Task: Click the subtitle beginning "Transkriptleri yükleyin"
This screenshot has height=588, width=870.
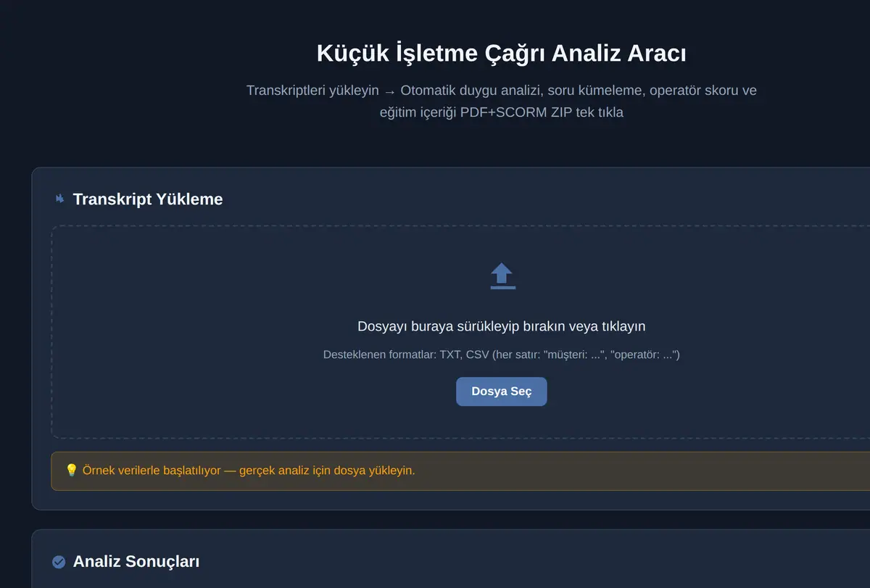Action: point(502,102)
